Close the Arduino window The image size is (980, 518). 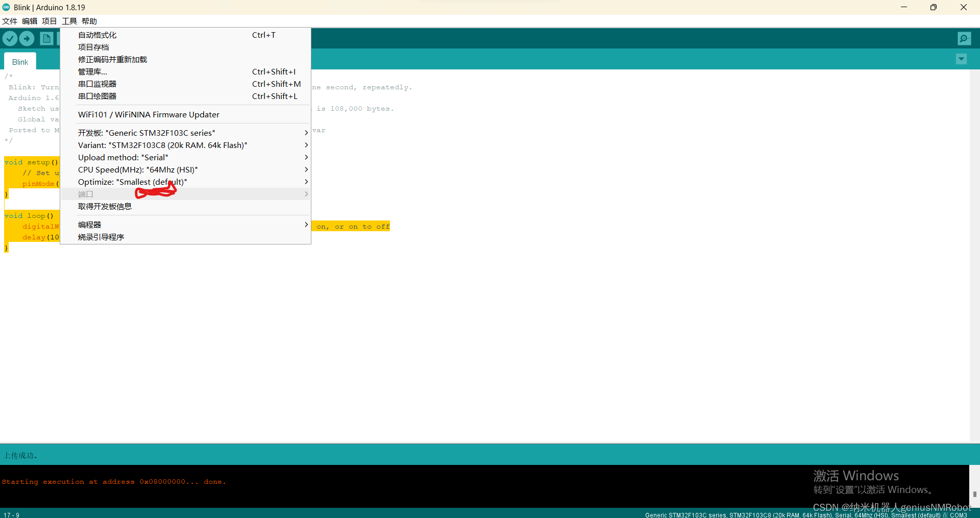coord(964,7)
